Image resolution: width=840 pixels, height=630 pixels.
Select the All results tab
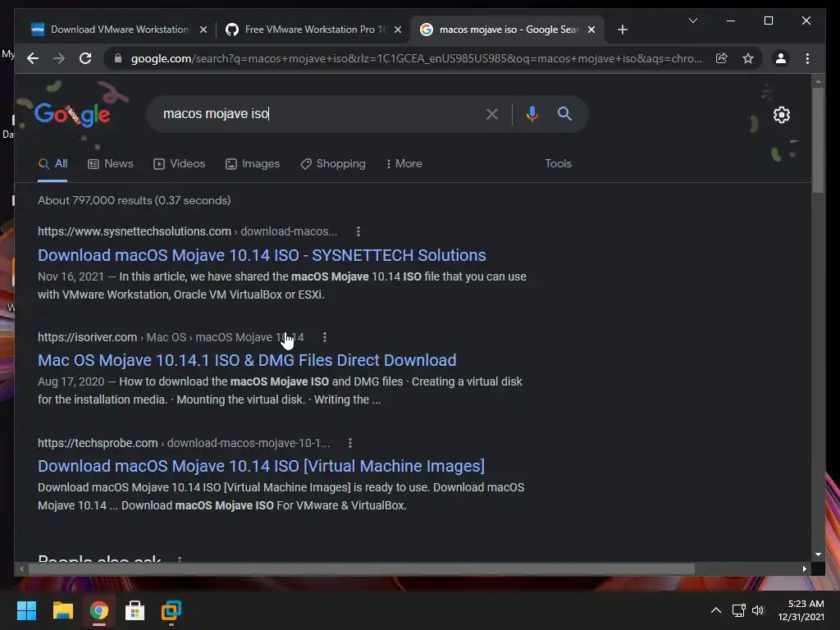[x=52, y=163]
